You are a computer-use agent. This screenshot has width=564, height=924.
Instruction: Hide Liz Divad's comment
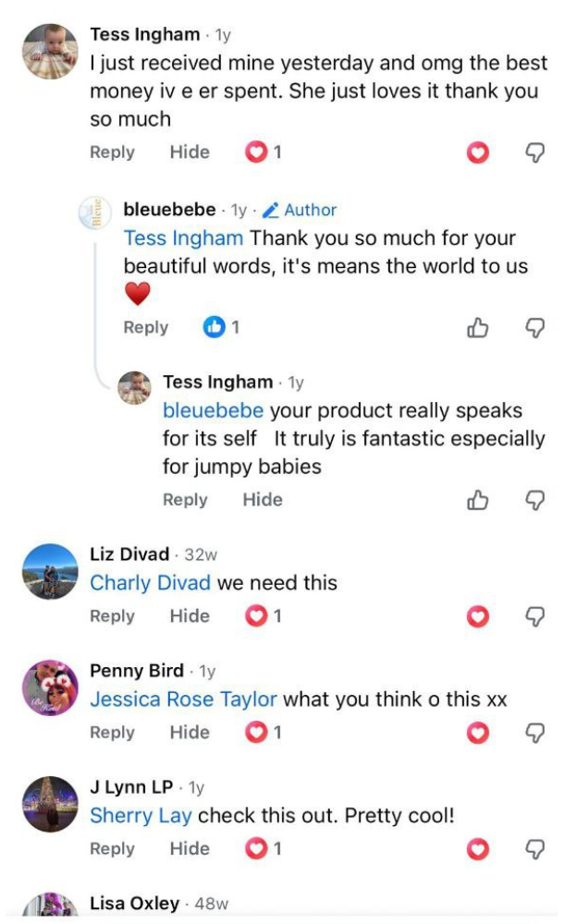point(190,616)
